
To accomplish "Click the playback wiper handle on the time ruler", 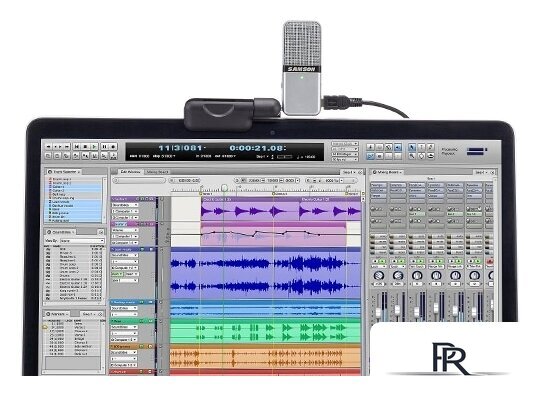I will [x=224, y=188].
